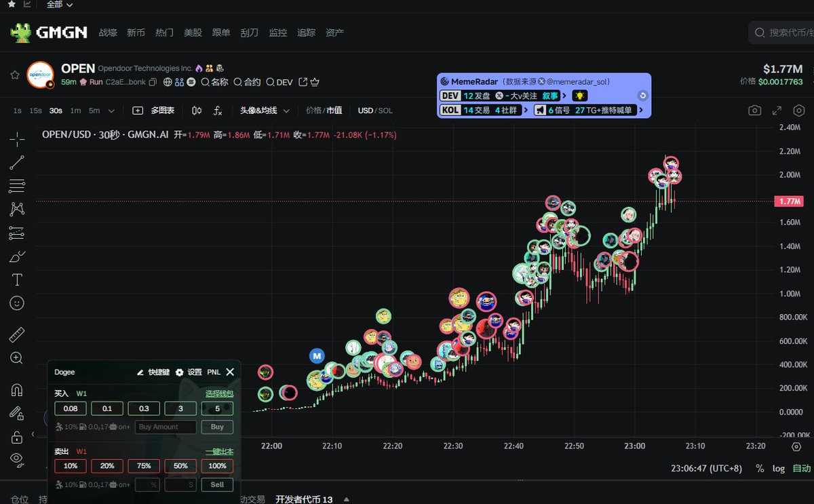814x504 pixels.
Task: Refresh the MemeRadar panel
Action: point(643,96)
